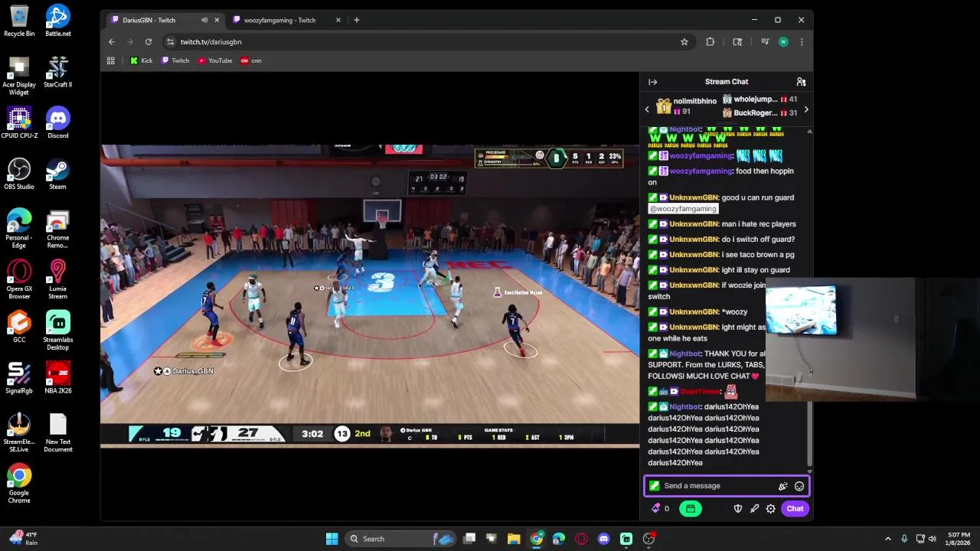
Task: Show hidden system tray icons
Action: [x=887, y=539]
